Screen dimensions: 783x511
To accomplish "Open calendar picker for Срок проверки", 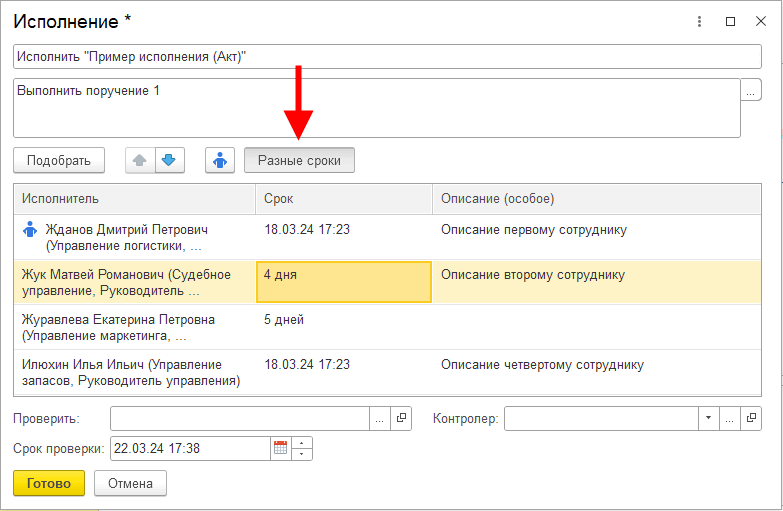I will point(281,448).
